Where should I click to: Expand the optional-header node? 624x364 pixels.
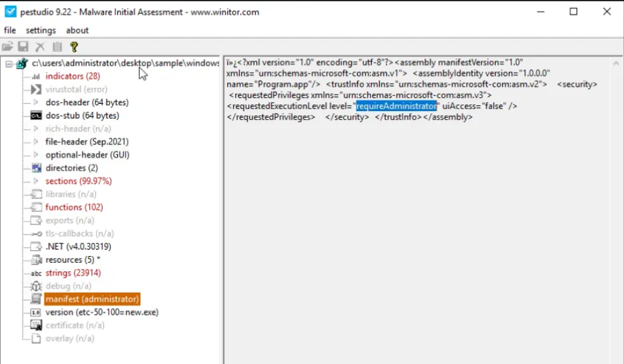pyautogui.click(x=36, y=155)
